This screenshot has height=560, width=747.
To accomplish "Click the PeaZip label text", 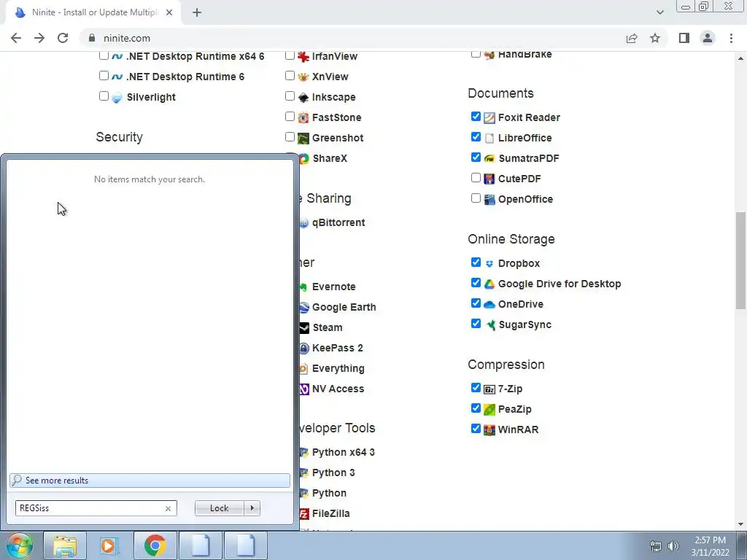I will point(514,410).
